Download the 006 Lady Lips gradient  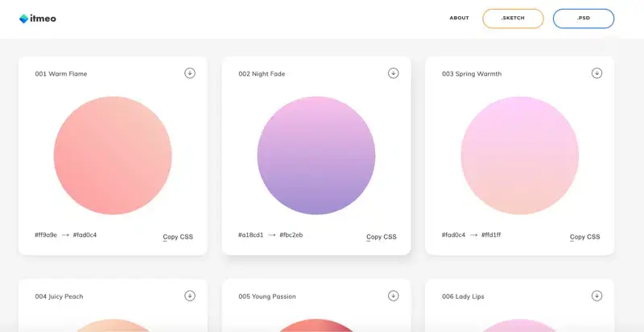tap(597, 296)
